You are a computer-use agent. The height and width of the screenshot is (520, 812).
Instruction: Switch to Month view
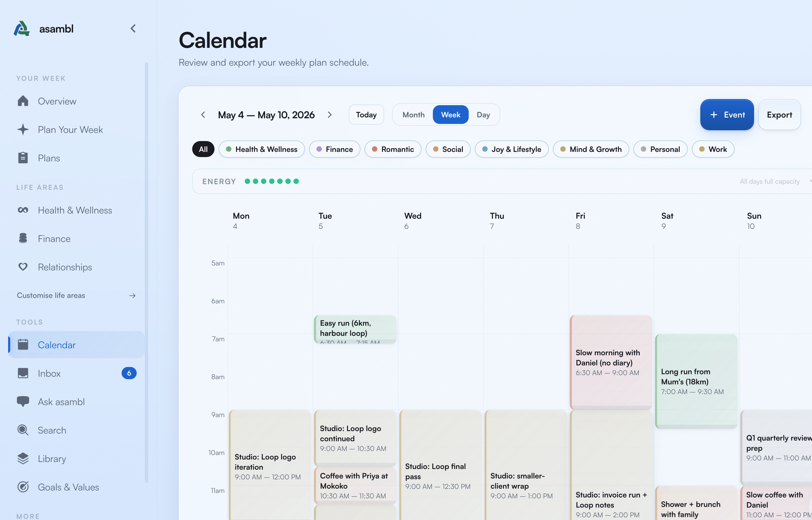pos(413,115)
